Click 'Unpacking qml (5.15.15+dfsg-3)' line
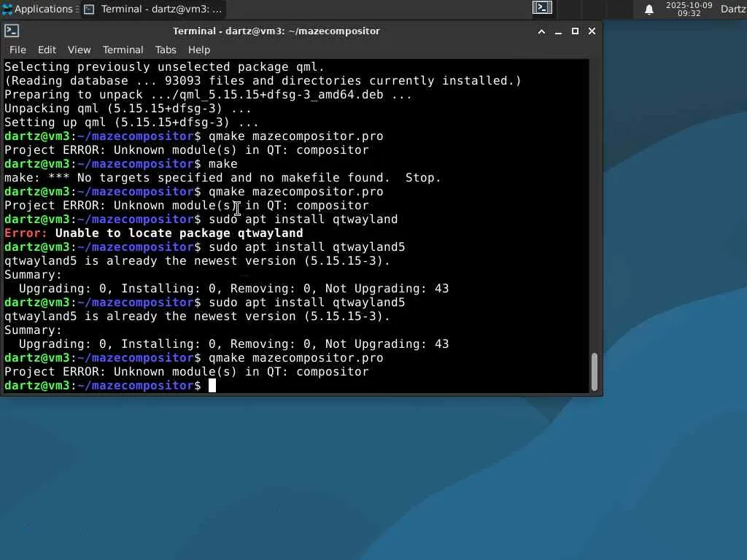The image size is (747, 560). [128, 108]
